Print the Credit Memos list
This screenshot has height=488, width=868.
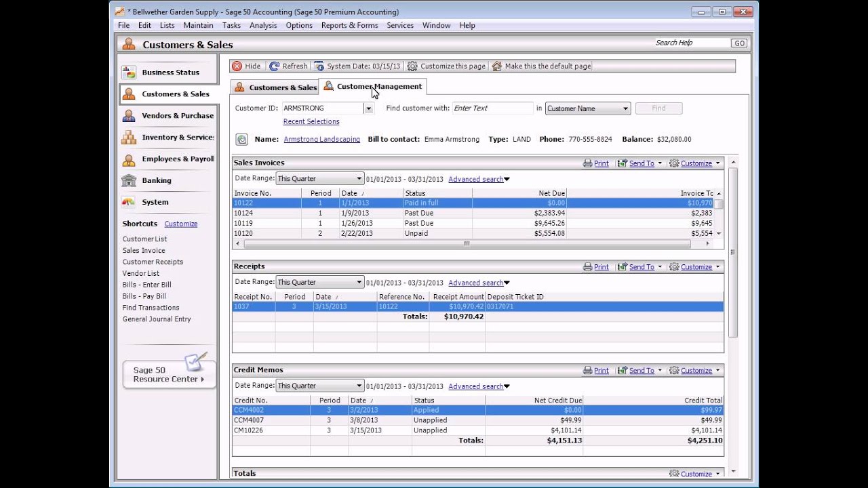596,371
